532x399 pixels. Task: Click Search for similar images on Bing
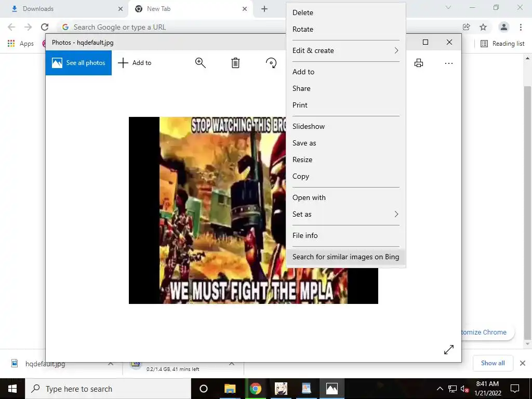[x=345, y=257]
